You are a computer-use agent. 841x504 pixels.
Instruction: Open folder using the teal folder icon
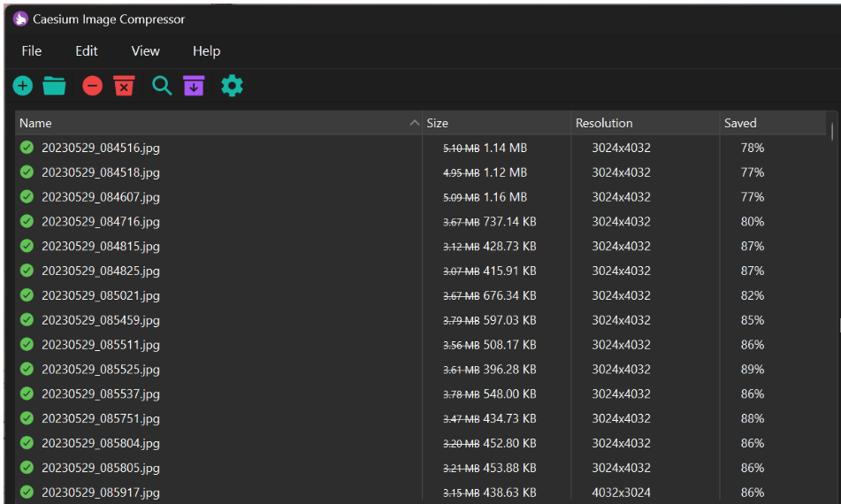click(55, 86)
